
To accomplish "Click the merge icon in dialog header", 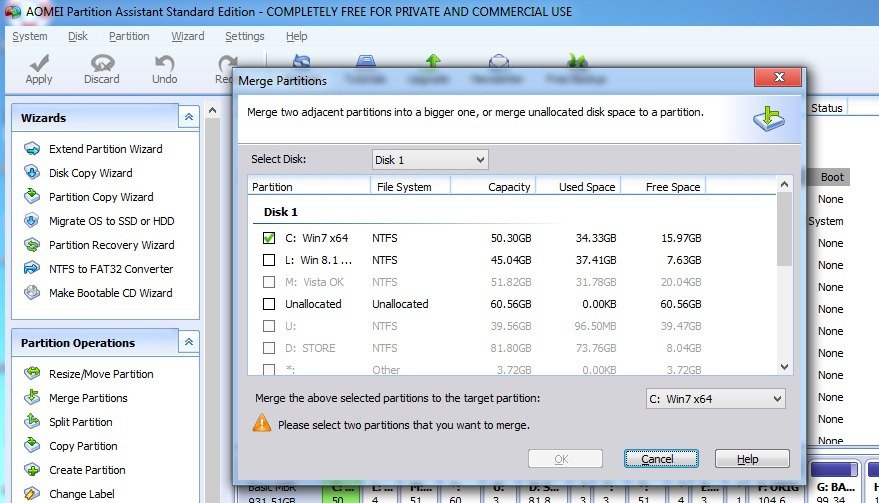I will coord(769,119).
